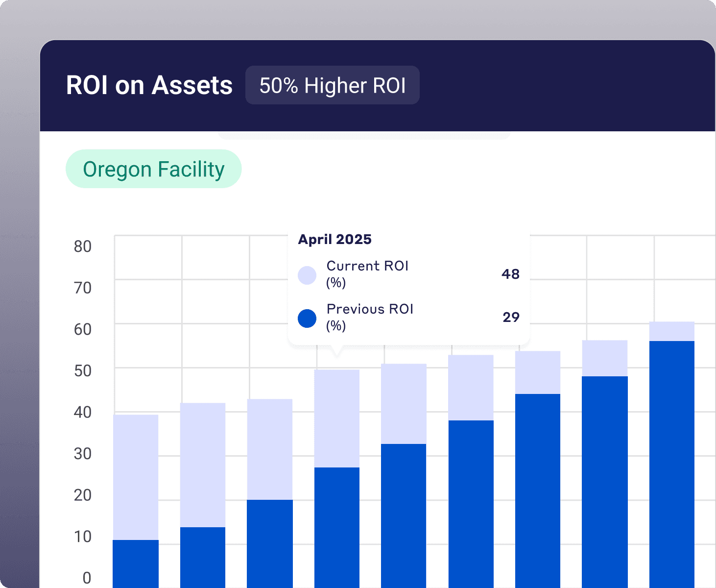Click the 80 label on the y-axis
The image size is (716, 588).
pos(83,246)
